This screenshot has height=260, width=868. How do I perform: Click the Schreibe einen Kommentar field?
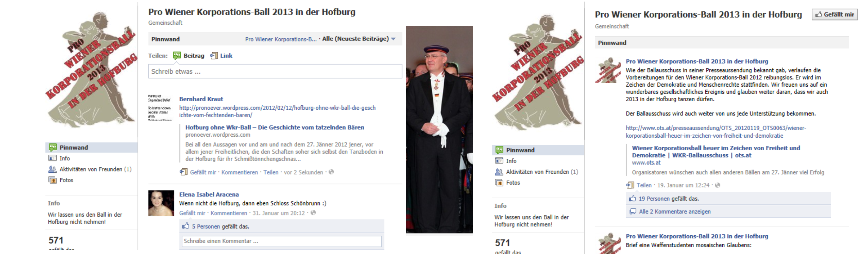point(282,241)
